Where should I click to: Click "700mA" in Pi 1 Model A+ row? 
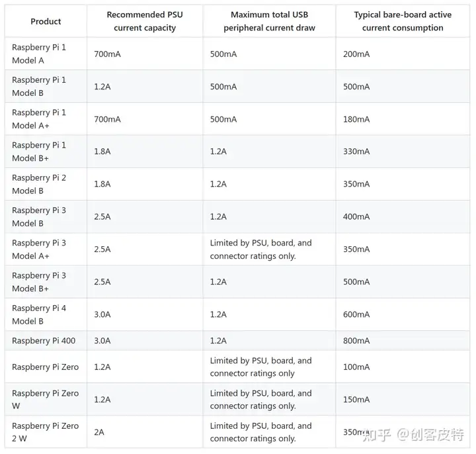[107, 119]
